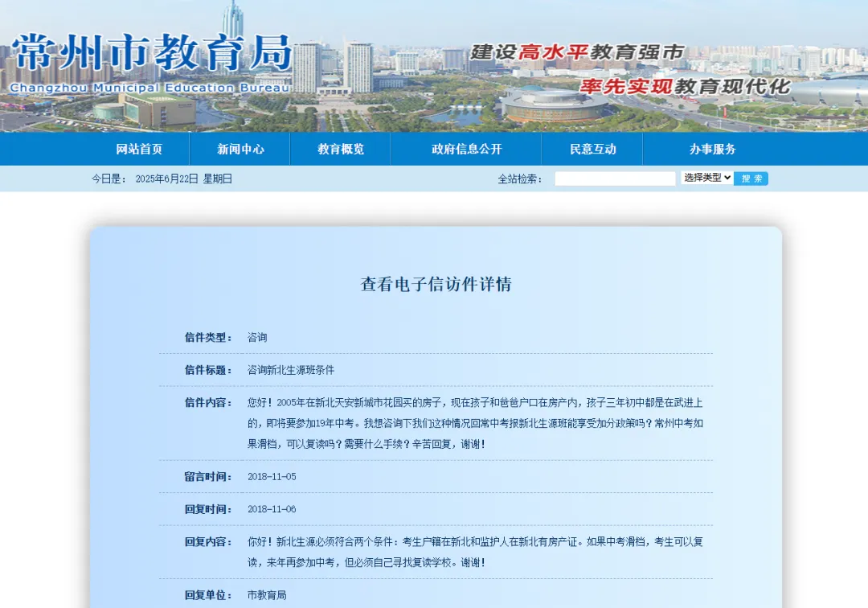The height and width of the screenshot is (608, 868).
Task: Click the letter title 咨询新北生源班条件
Action: click(291, 370)
